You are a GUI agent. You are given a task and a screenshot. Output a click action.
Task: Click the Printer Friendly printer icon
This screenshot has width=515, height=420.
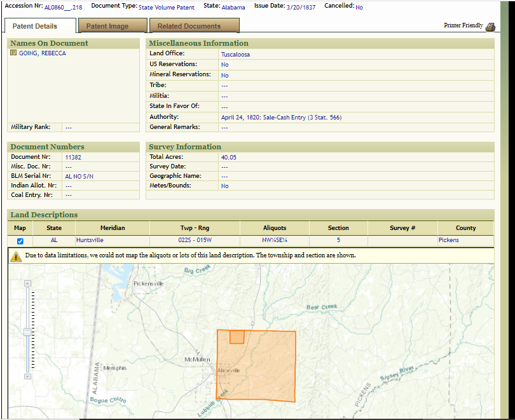[490, 27]
